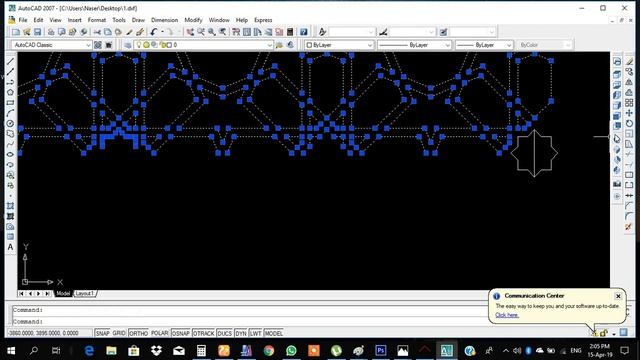Toggle MODEL space button in status bar
640x360 pixels.
pos(274,333)
